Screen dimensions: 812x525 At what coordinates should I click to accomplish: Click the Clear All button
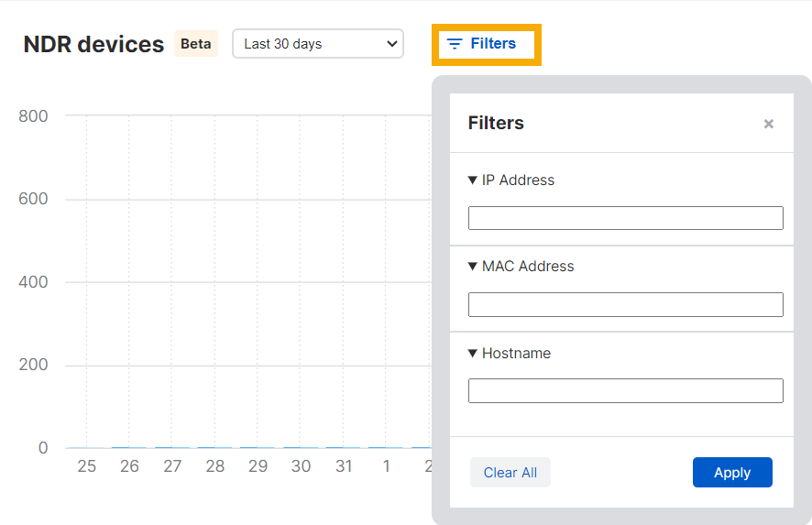[510, 473]
